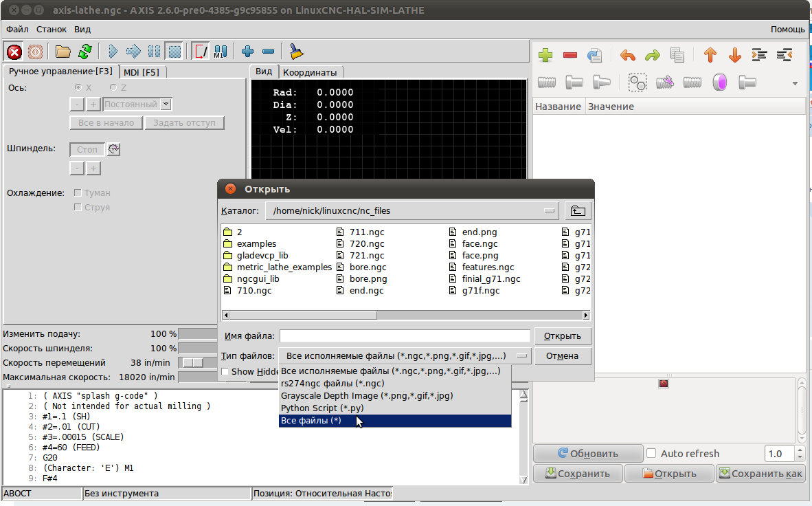
Task: Choose Все файлы (*) filter option
Action: pyautogui.click(x=394, y=421)
